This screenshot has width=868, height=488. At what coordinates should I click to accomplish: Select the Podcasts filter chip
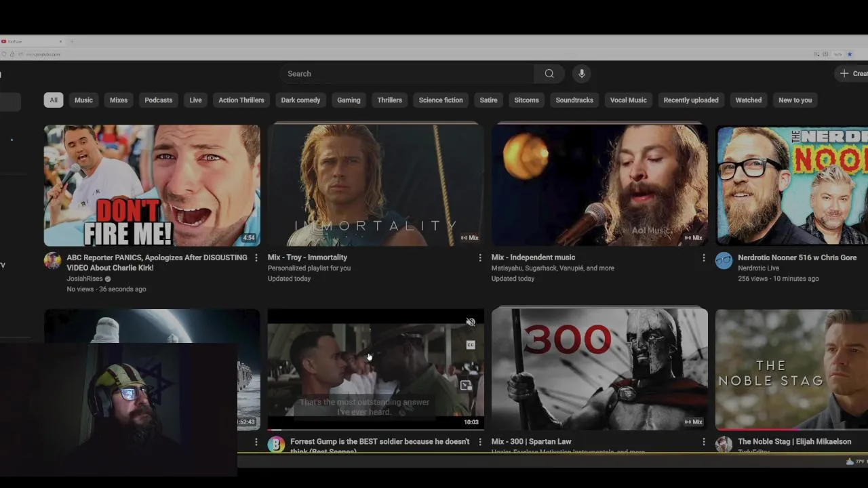159,100
